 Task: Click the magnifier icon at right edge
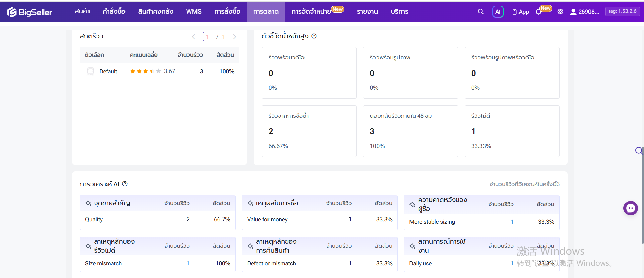coord(639,150)
